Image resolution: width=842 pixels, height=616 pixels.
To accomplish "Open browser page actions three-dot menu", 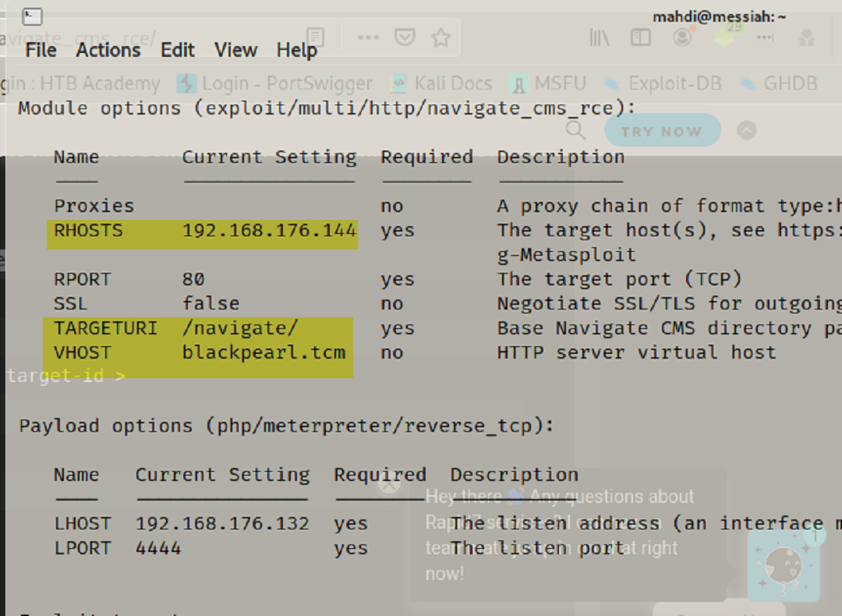I will 368,37.
